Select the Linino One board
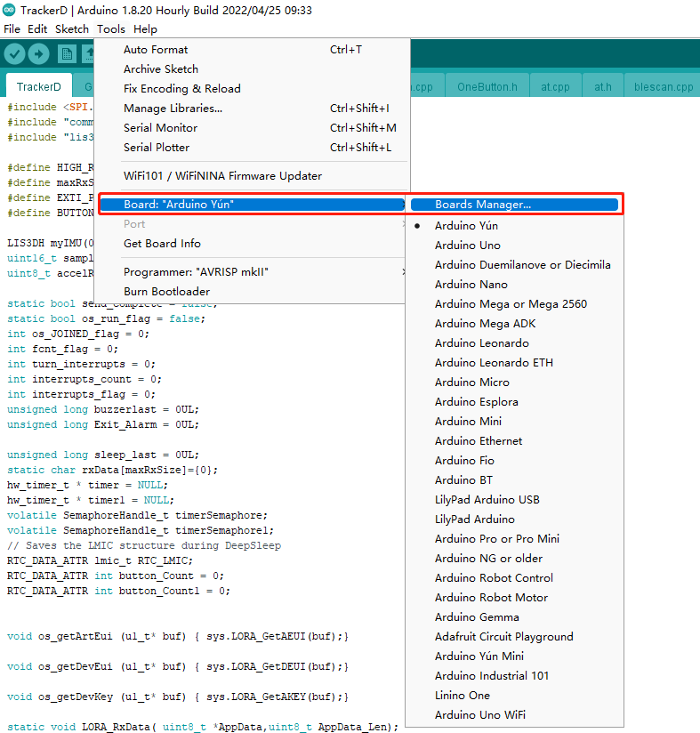The image size is (700, 733). click(514, 696)
